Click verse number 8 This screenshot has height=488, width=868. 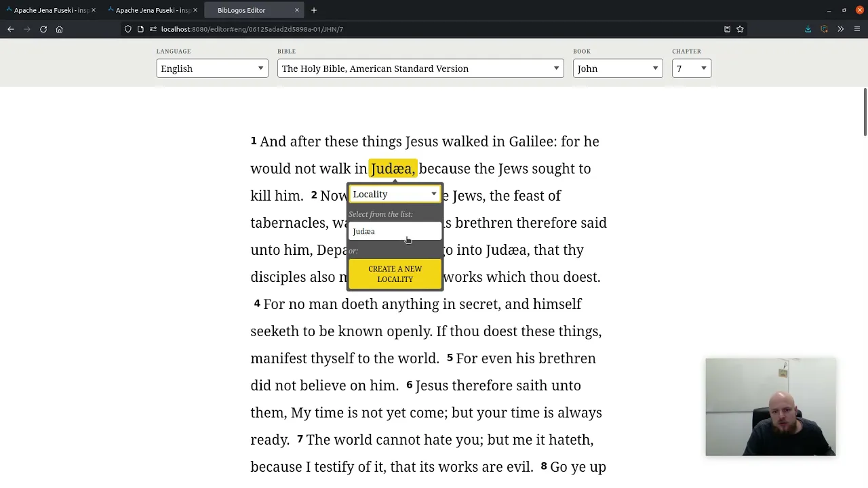pos(544,466)
